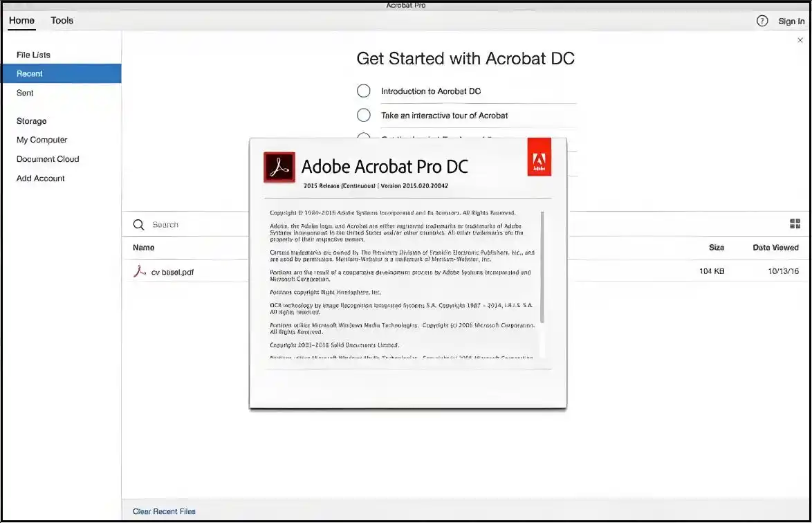Open Document Cloud storage
The image size is (812, 523).
tap(48, 159)
